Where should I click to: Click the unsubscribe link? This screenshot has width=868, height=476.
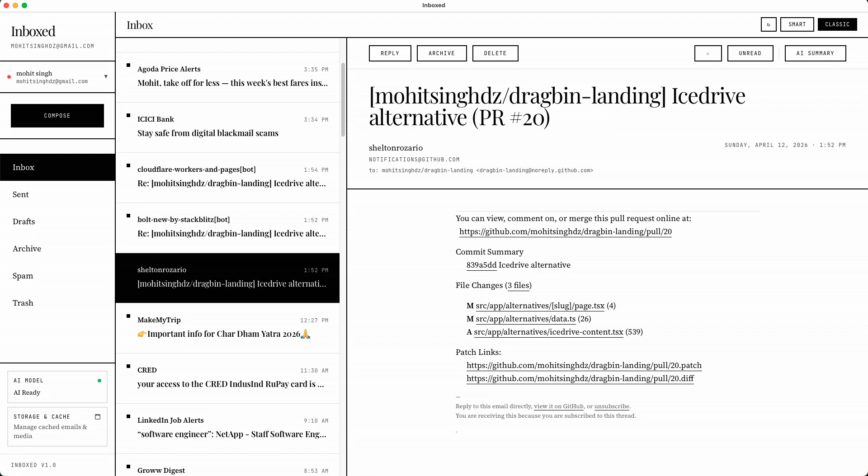612,406
